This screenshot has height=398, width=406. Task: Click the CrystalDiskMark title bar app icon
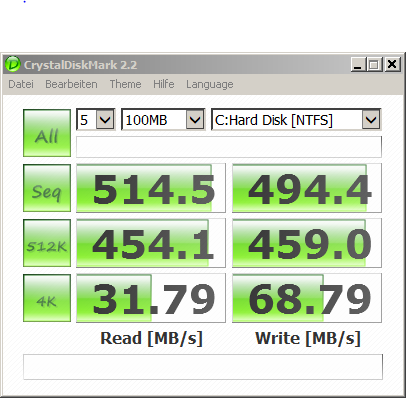click(13, 64)
